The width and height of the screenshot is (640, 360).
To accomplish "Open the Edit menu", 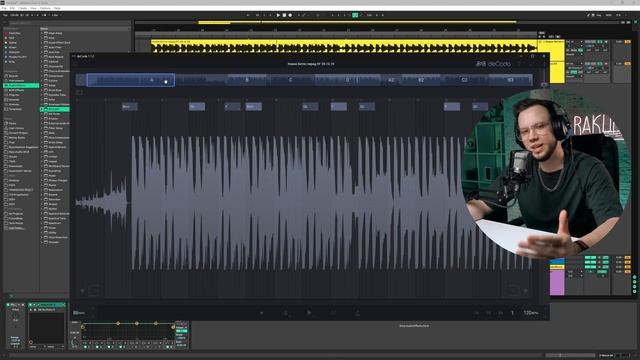I will click(12, 8).
